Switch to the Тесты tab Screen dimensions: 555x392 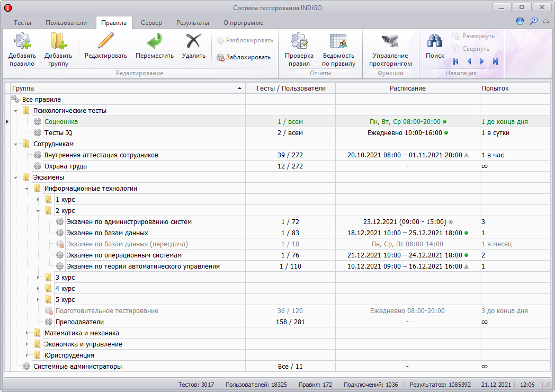tap(22, 23)
